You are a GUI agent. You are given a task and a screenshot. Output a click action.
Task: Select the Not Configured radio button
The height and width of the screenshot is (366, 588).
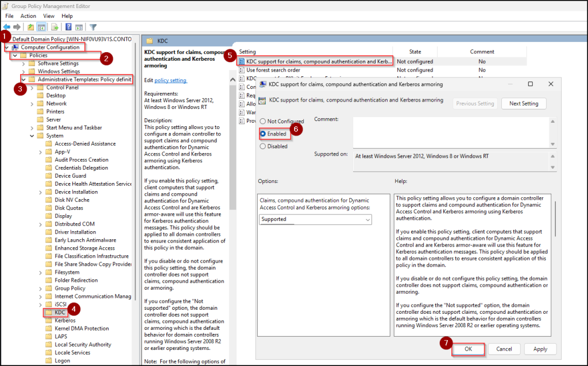pyautogui.click(x=263, y=122)
